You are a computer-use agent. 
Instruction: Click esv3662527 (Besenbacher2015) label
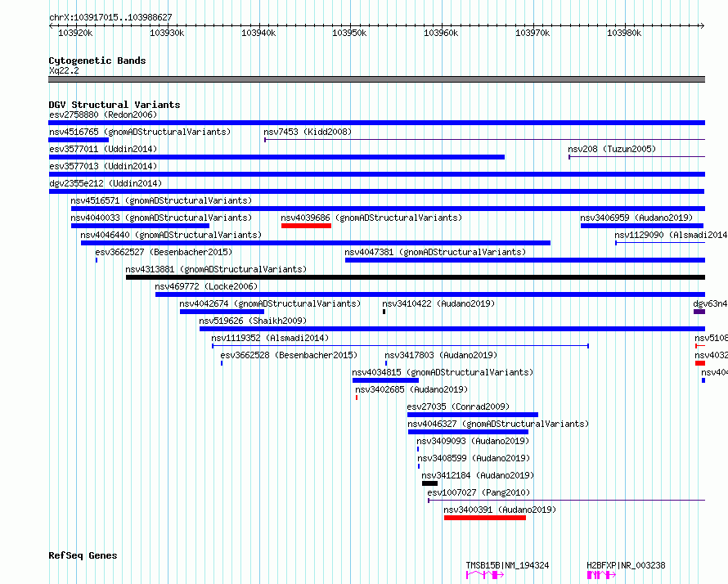tap(164, 252)
